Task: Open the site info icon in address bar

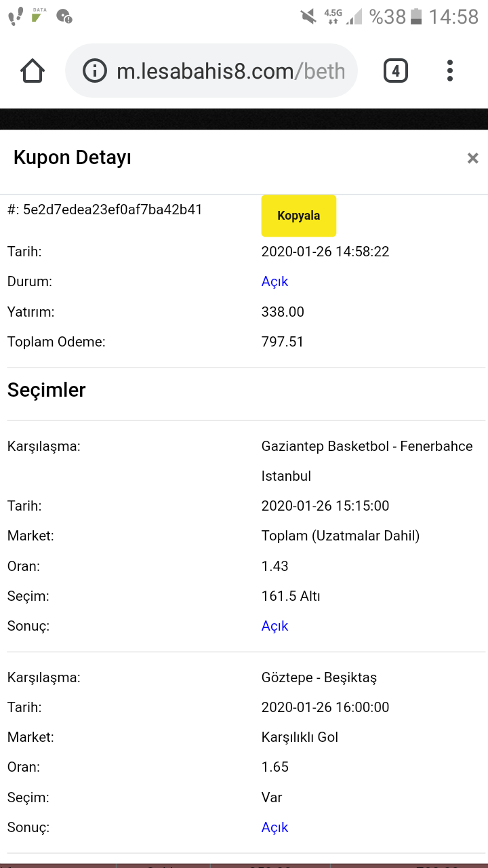Action: point(95,71)
